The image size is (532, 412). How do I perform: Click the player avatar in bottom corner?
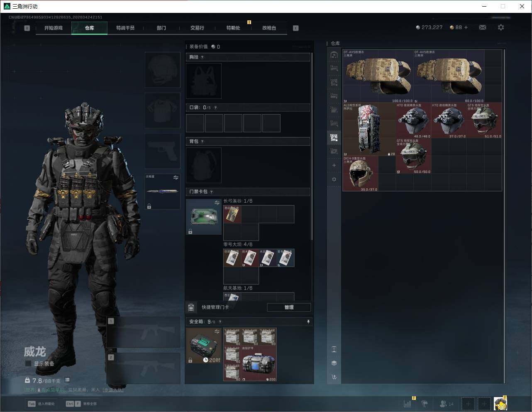click(500, 404)
